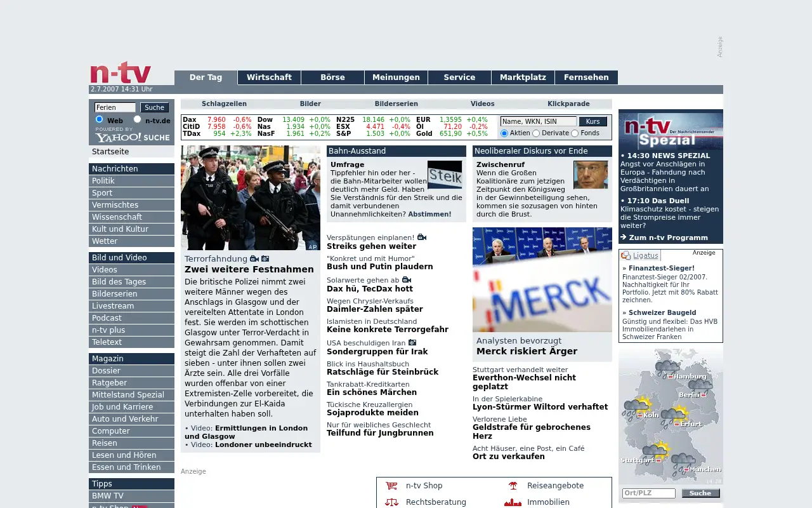Click photo icon next to 'USA beschuldigen Iran'
Image resolution: width=812 pixels, height=508 pixels.
[412, 343]
